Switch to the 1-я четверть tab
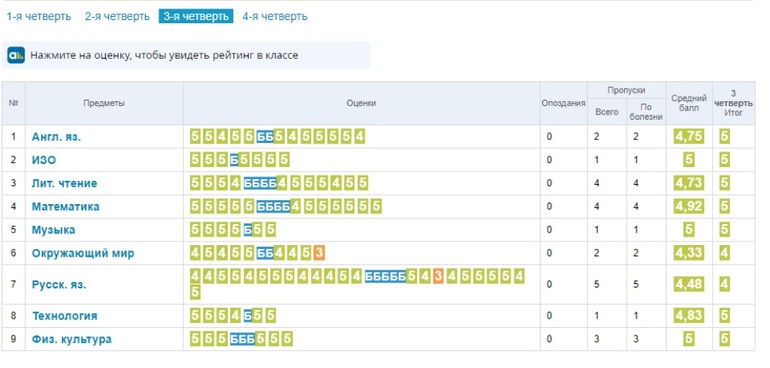Viewport: 770px width, 368px height. pos(38,16)
